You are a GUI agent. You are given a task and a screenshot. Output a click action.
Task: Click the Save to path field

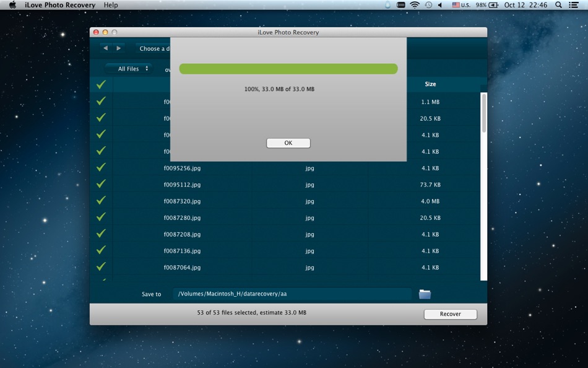(292, 294)
